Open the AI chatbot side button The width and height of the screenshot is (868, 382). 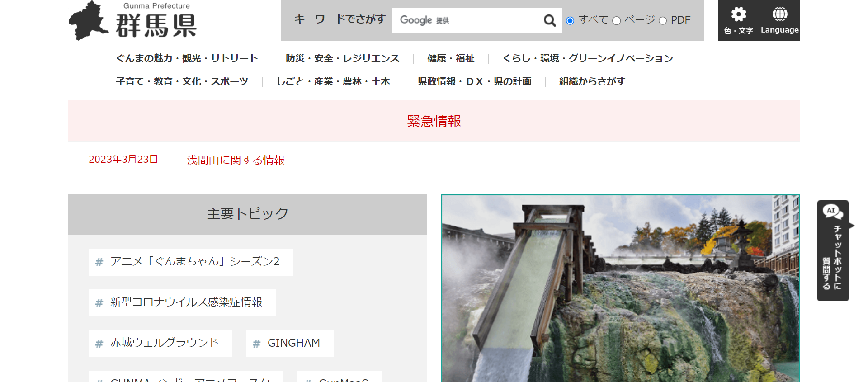833,250
